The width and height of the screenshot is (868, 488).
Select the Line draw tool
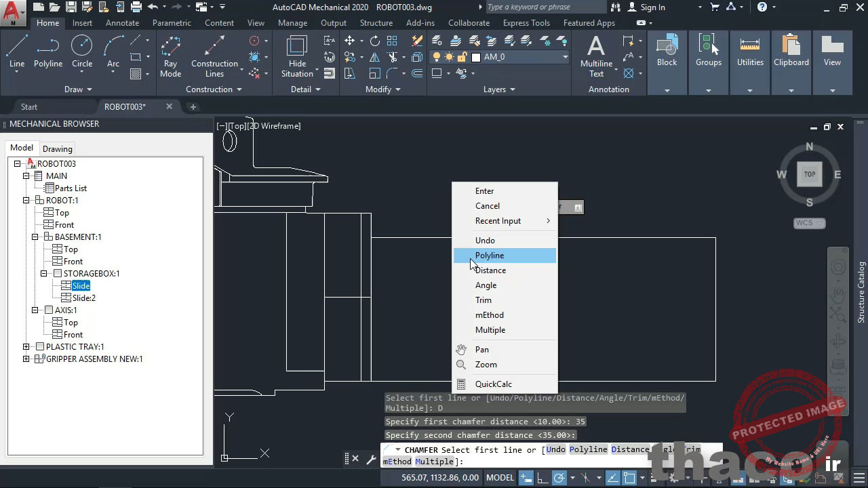[17, 52]
